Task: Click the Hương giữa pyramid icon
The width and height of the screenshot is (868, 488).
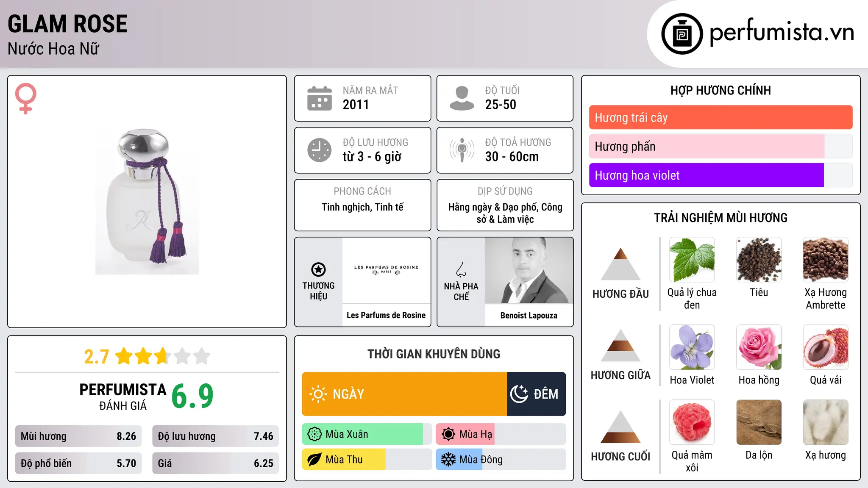Action: point(620,345)
